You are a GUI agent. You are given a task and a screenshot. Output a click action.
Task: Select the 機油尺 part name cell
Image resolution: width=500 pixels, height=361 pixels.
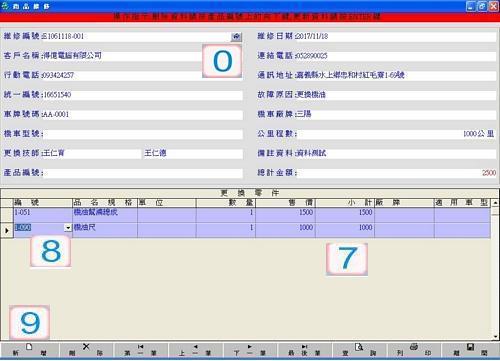point(105,230)
